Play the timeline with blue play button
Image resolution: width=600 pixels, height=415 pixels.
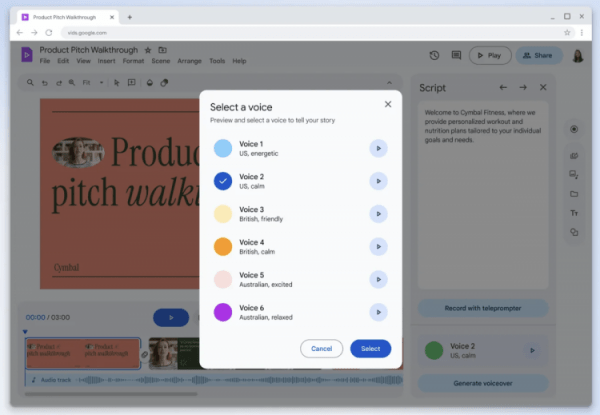(x=171, y=317)
